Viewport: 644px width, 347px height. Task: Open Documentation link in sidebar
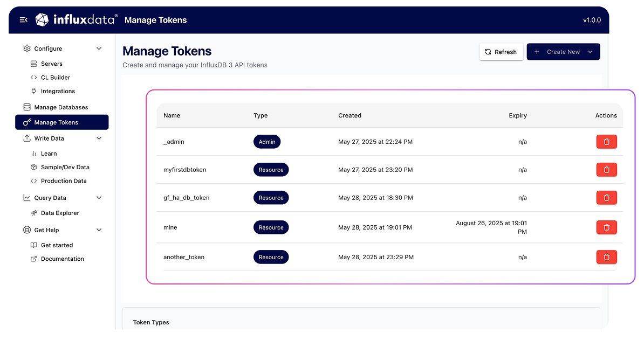[x=63, y=259]
